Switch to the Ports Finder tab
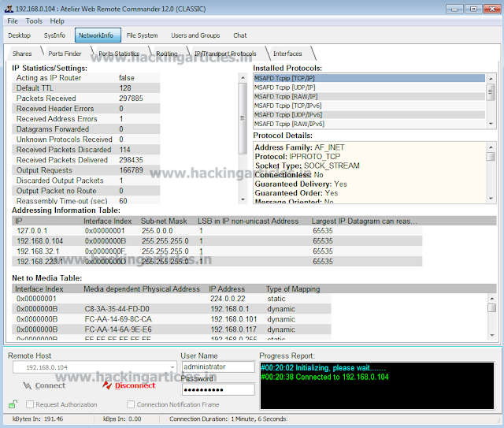The width and height of the screenshot is (504, 428). tap(65, 54)
